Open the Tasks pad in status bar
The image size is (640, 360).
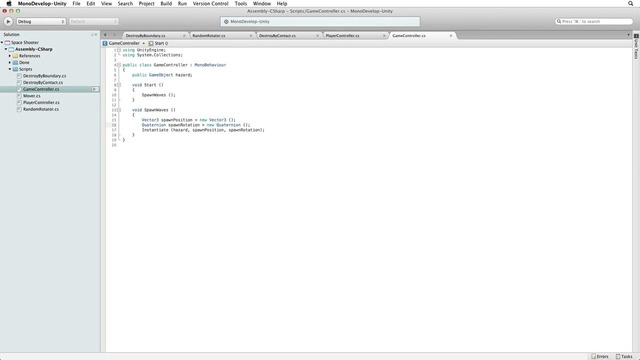tap(624, 356)
